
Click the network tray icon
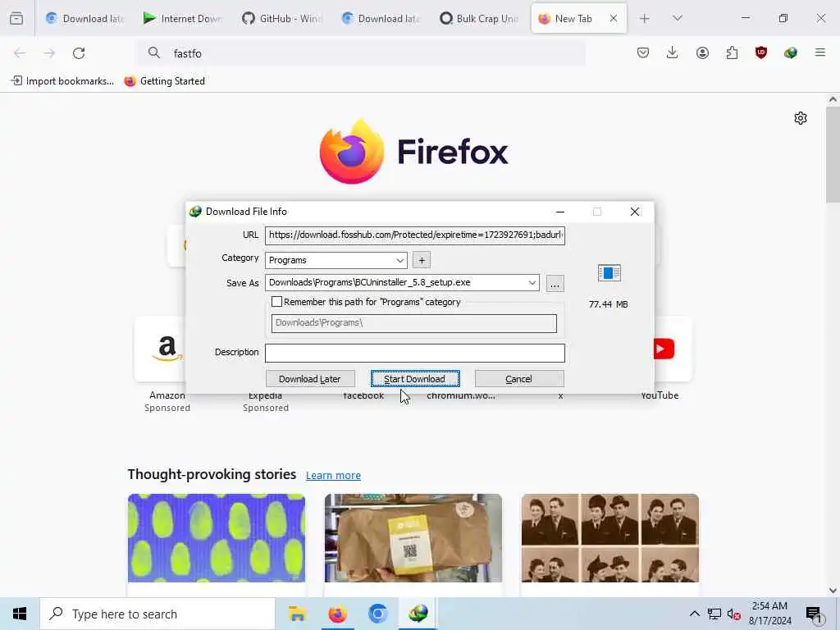coord(714,614)
